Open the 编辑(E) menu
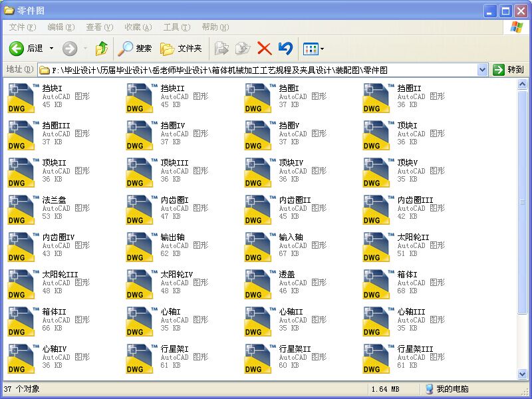The image size is (532, 399). tap(61, 27)
